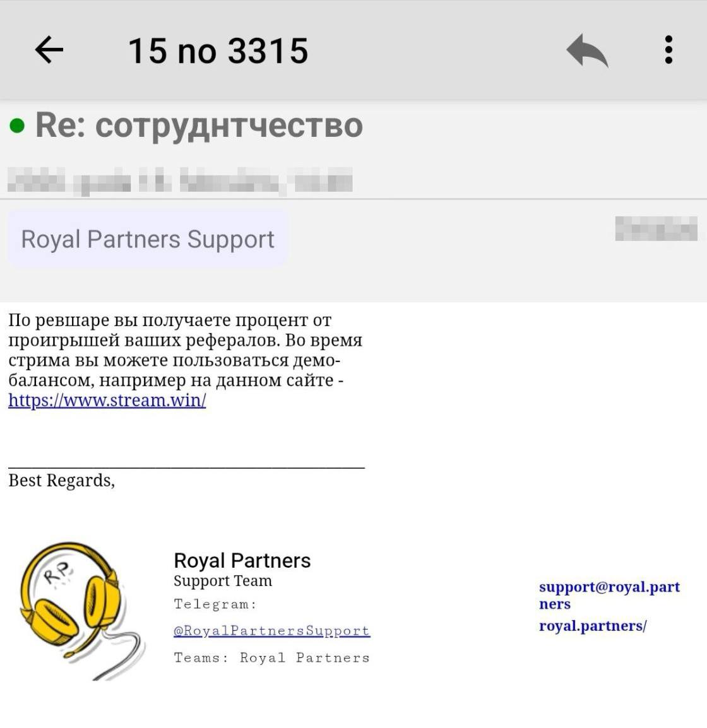Click the 'Teams: Royal Partners' text
The height and width of the screenshot is (728, 707).
[271, 658]
